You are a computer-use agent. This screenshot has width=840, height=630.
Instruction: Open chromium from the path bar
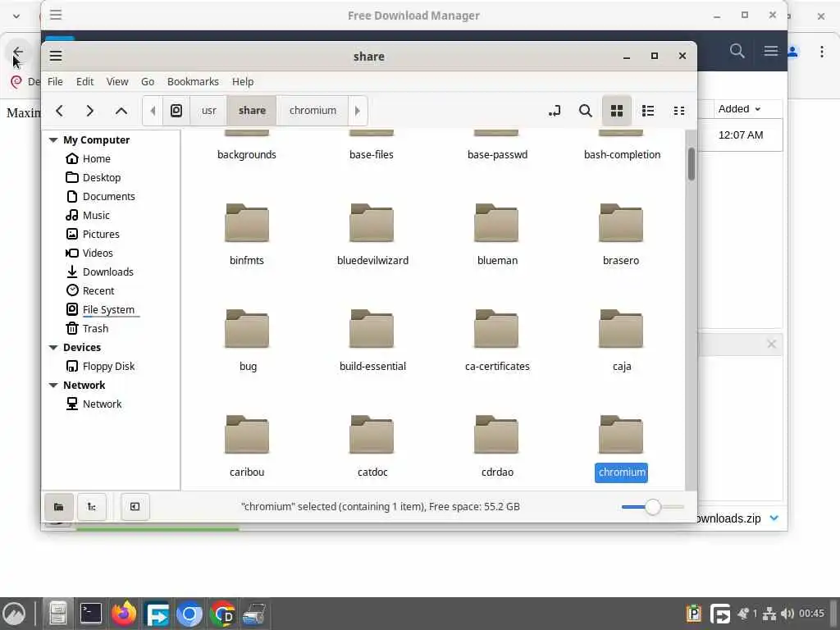[313, 111]
